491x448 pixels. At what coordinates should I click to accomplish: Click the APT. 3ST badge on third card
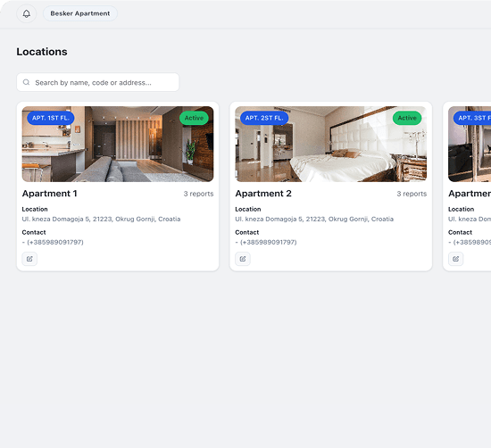(x=472, y=118)
